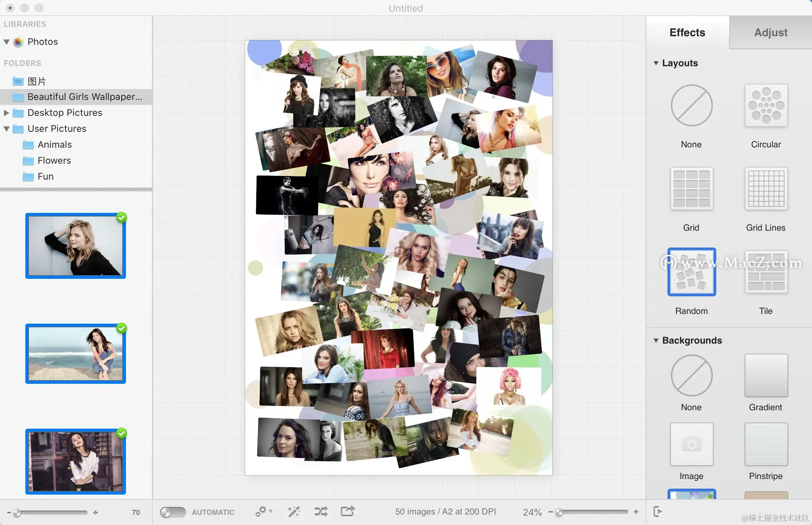Toggle the AUTOMATIC switch

click(x=173, y=512)
